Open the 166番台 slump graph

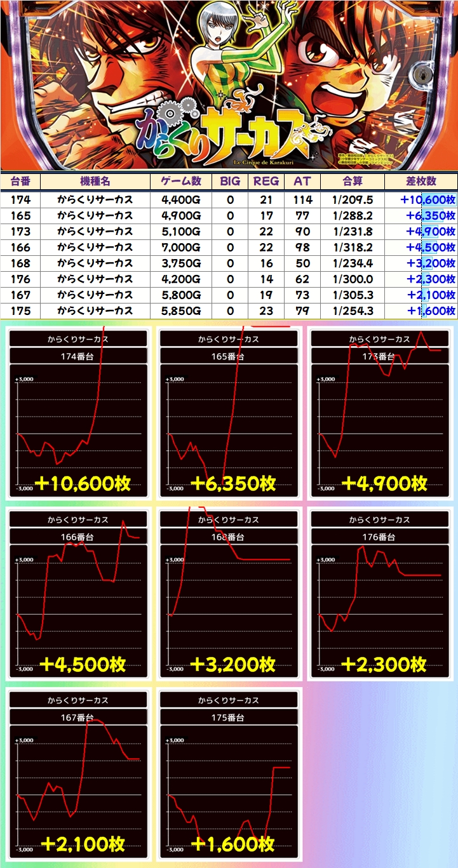click(78, 594)
